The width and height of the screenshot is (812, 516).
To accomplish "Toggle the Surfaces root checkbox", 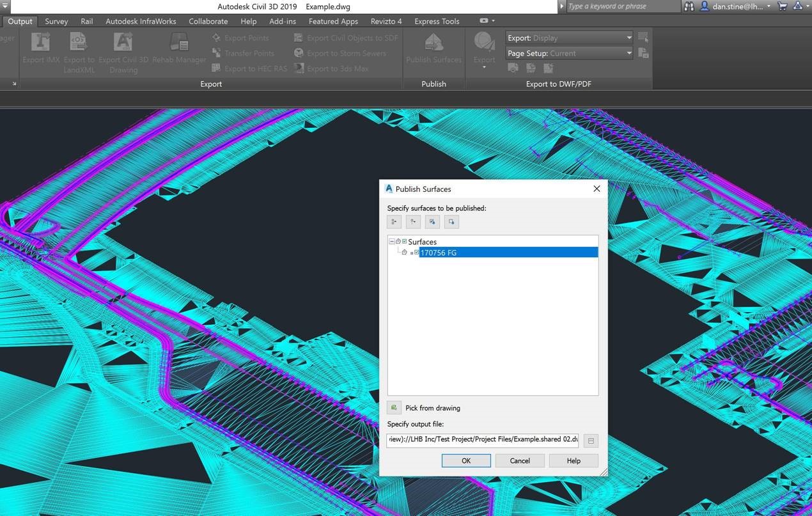I will (404, 242).
